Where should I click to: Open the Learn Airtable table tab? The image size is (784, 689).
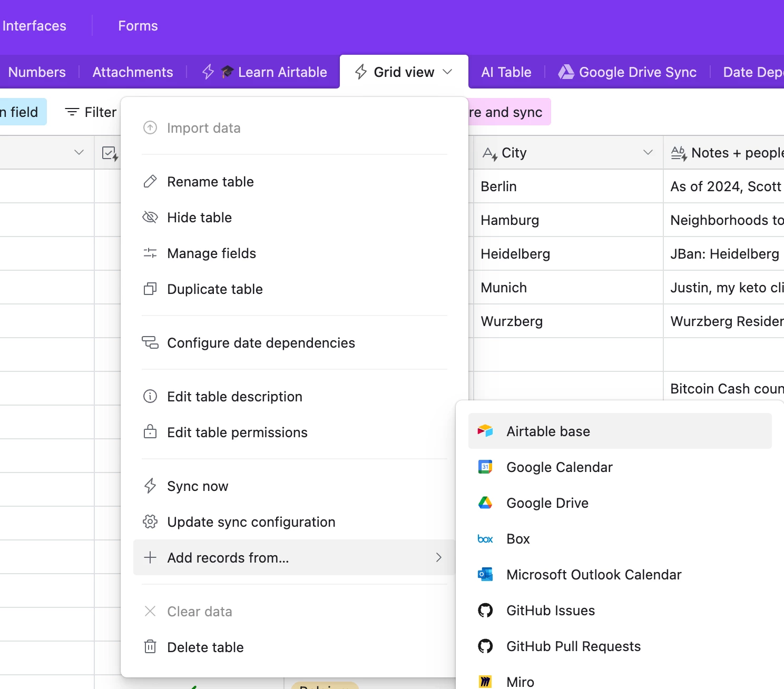[264, 72]
